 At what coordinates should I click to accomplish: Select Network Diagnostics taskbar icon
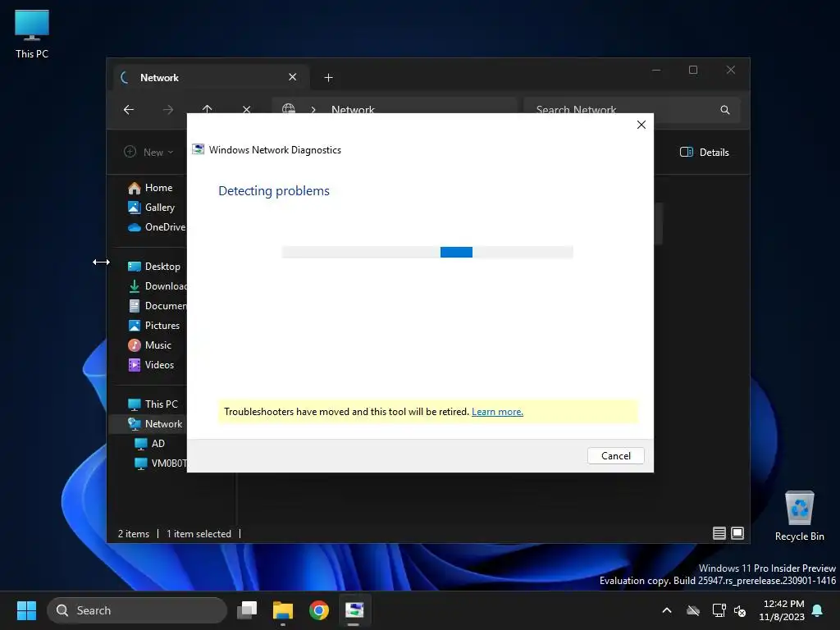click(x=354, y=610)
